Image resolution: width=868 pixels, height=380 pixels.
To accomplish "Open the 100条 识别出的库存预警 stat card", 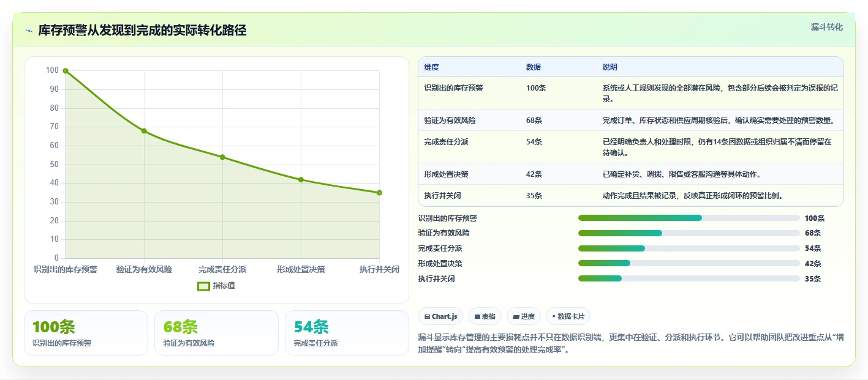I will pos(86,333).
